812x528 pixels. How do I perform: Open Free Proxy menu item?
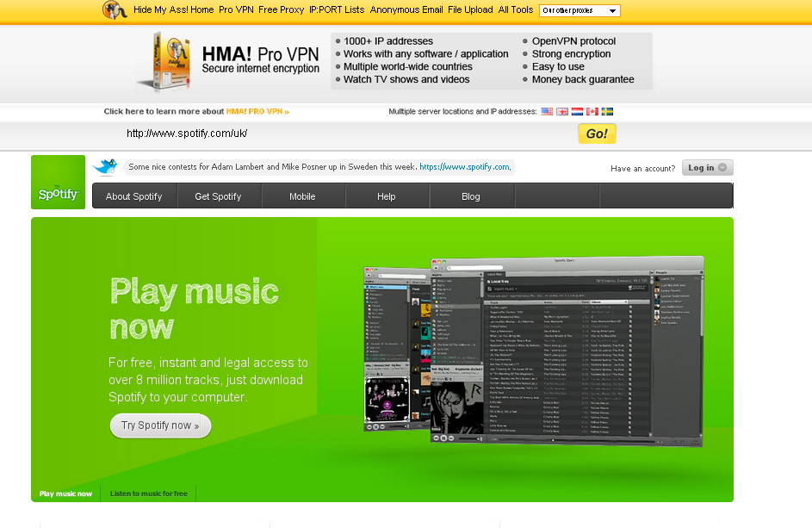(x=282, y=9)
